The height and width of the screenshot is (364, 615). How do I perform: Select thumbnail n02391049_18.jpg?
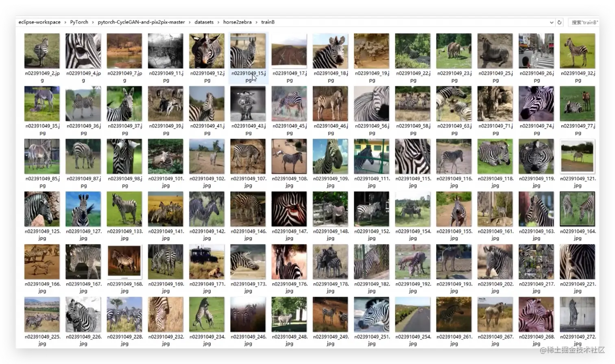coord(330,51)
